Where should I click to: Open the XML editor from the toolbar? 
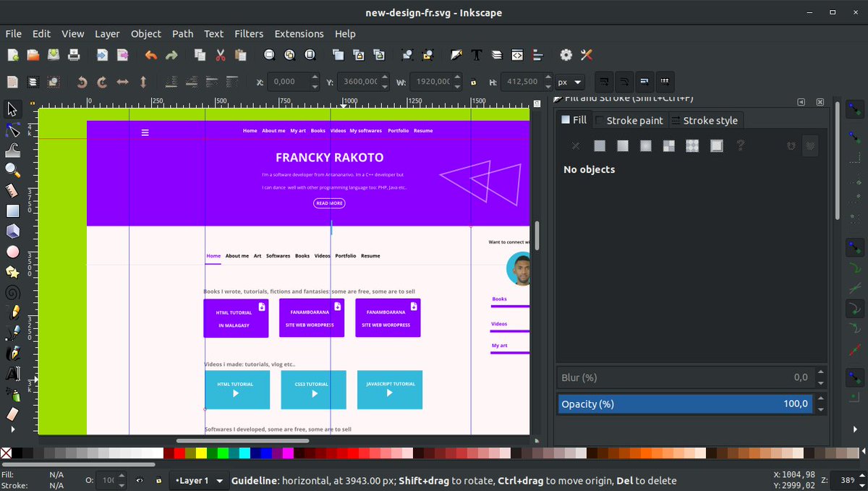(517, 55)
